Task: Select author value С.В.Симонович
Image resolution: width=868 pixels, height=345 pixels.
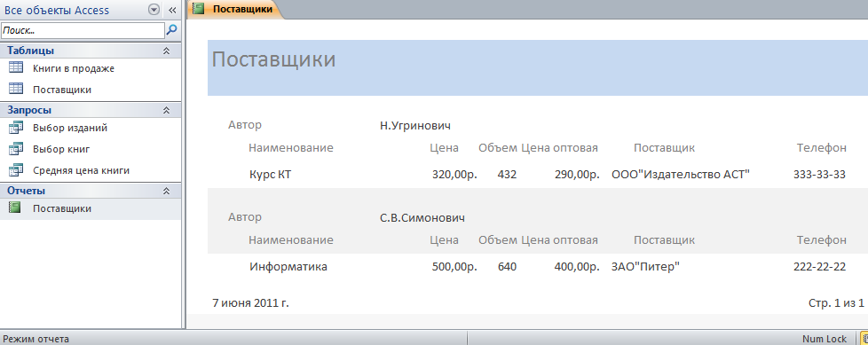Action: click(422, 218)
